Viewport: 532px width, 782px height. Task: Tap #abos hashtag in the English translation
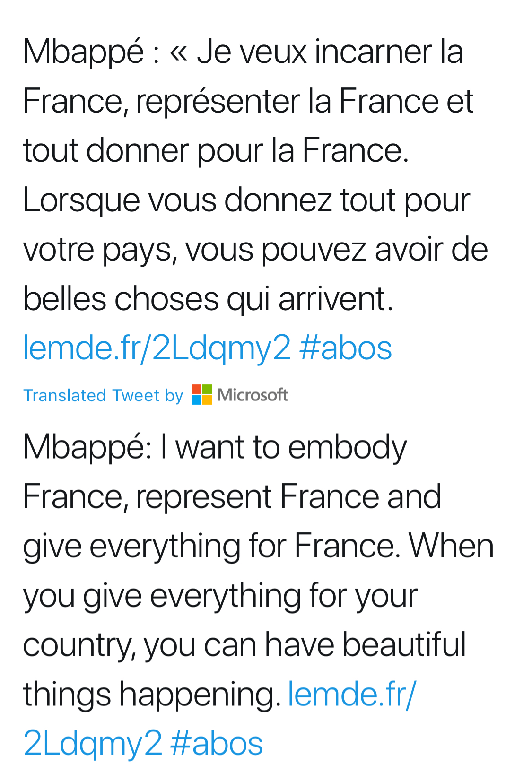[x=217, y=743]
